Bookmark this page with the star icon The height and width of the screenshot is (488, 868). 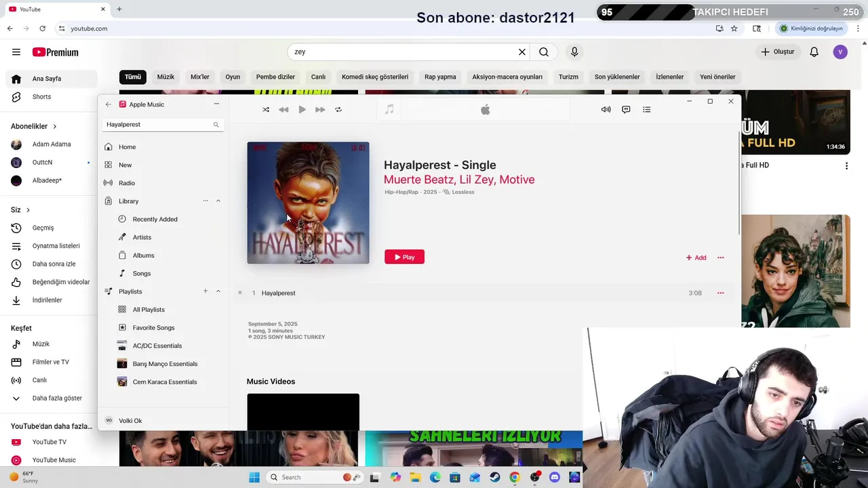point(734,28)
